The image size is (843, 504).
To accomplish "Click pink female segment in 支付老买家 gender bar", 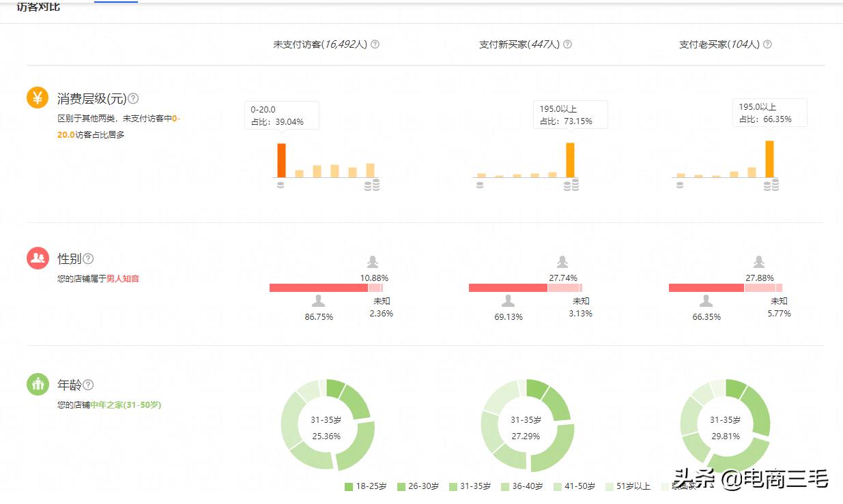I will (760, 288).
